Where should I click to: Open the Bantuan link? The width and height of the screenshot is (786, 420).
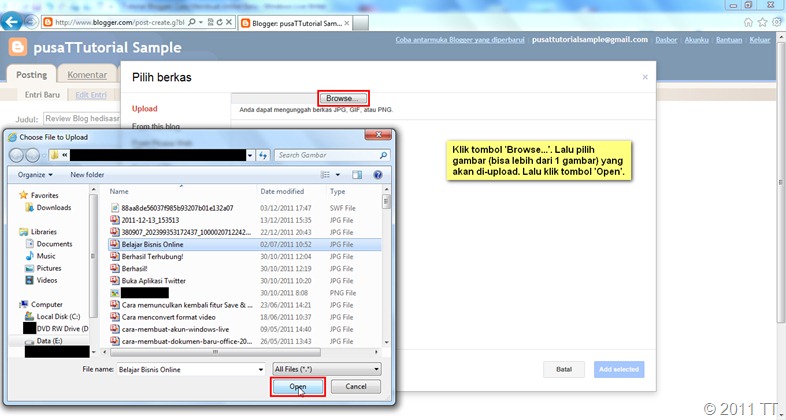coord(728,40)
